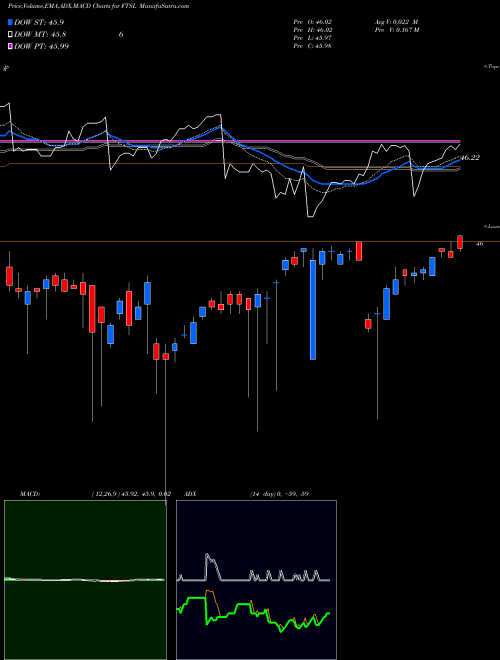Click the Lows marker label
The width and height of the screenshot is (500, 660).
pos(492,226)
